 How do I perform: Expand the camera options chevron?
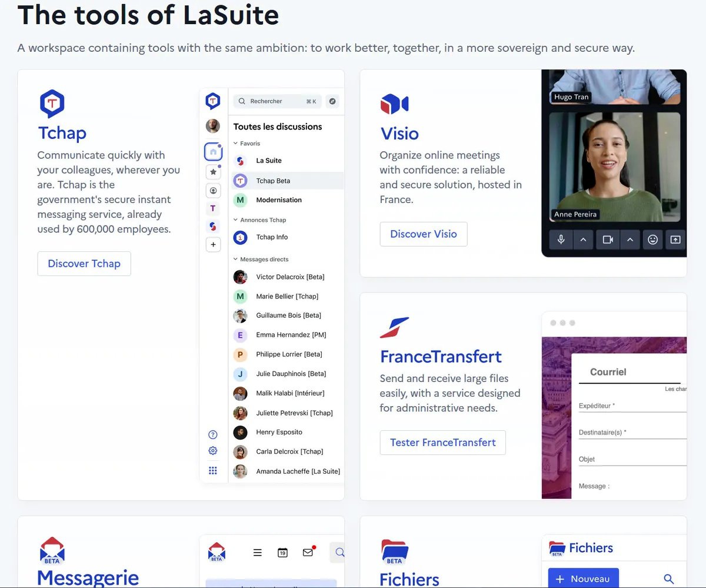click(630, 240)
